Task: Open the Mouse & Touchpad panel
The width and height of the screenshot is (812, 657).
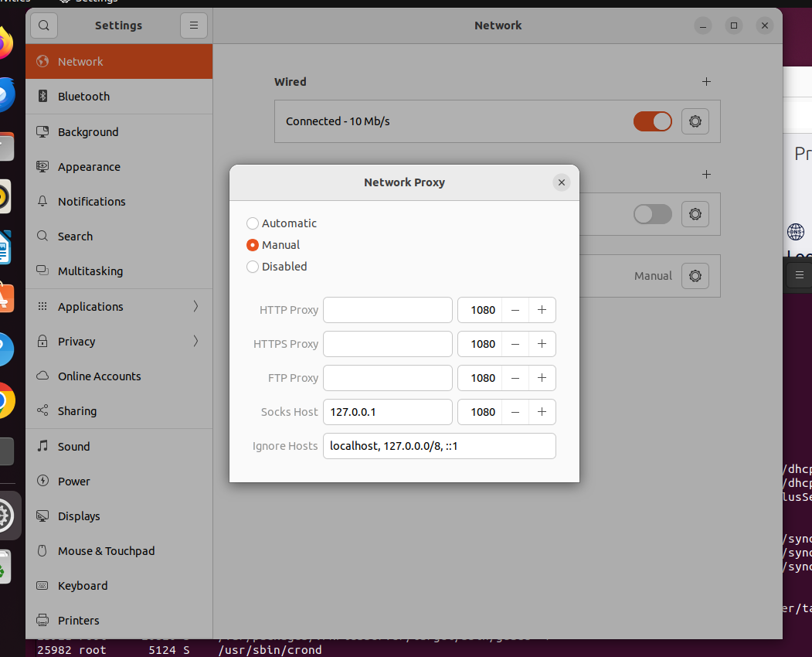Action: [x=119, y=551]
